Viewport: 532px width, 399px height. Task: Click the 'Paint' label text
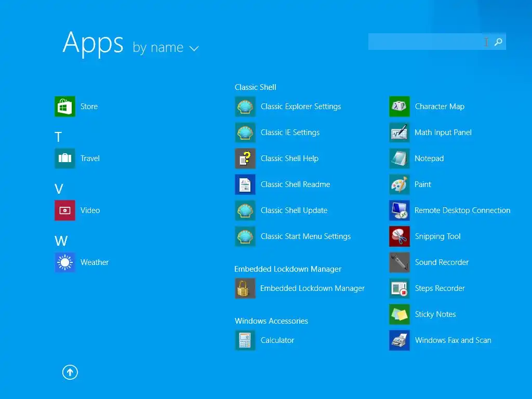click(423, 184)
